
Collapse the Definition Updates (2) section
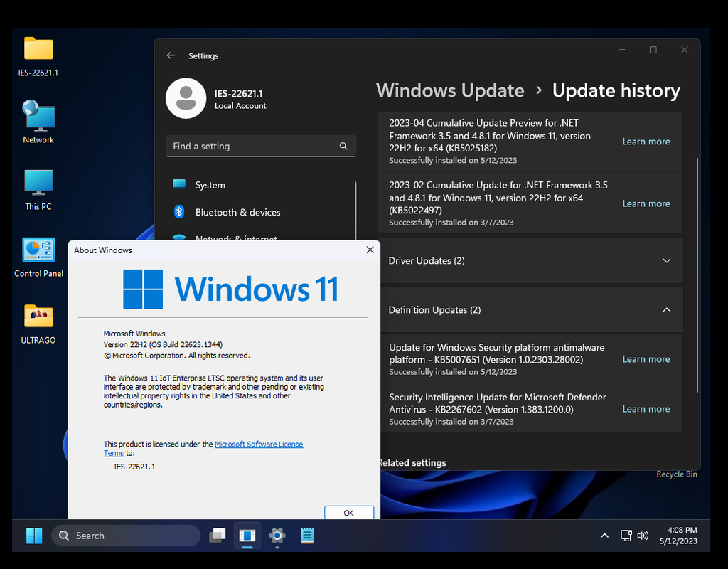click(530, 310)
